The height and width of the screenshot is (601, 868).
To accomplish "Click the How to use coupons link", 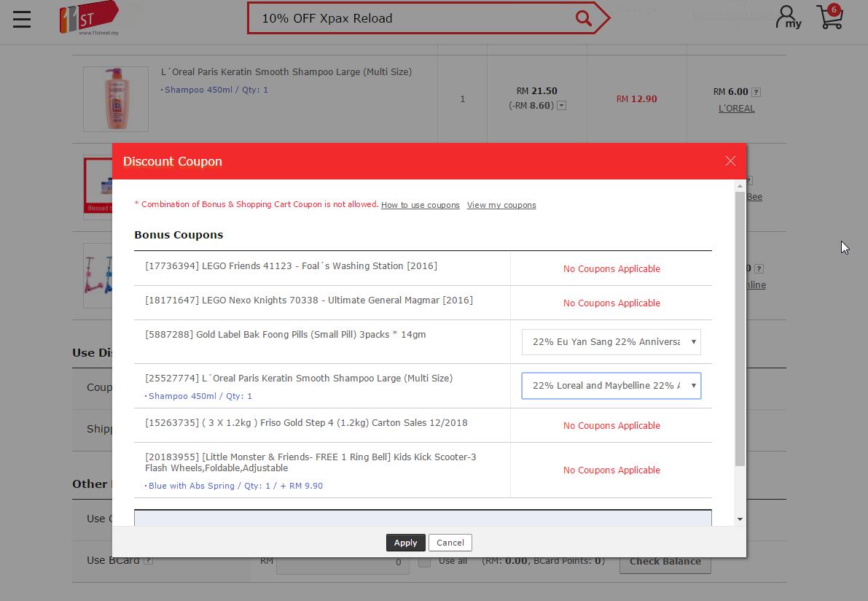I will 421,205.
